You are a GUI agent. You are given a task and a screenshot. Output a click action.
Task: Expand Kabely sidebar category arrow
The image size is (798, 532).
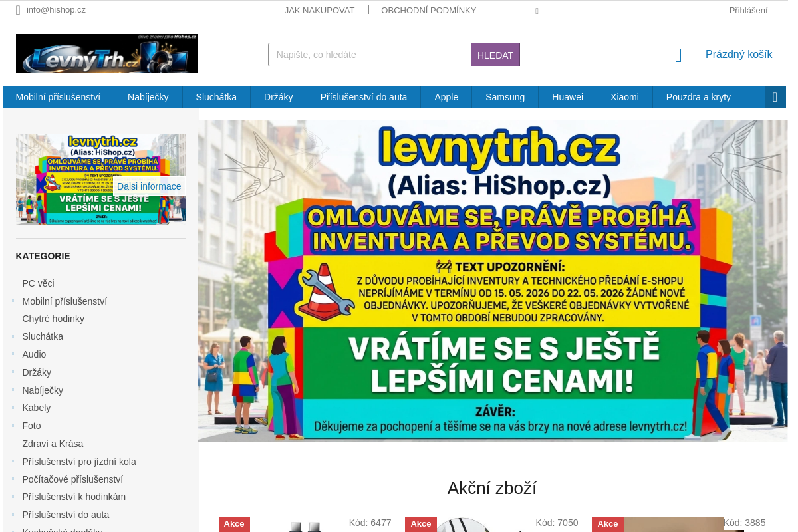[13, 408]
